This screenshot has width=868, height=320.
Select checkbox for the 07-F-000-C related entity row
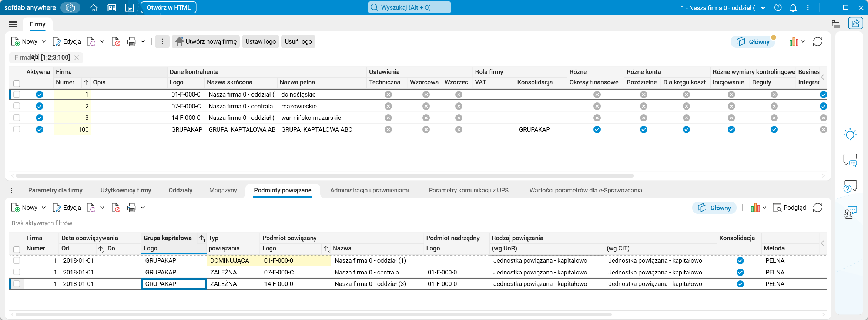tap(17, 272)
